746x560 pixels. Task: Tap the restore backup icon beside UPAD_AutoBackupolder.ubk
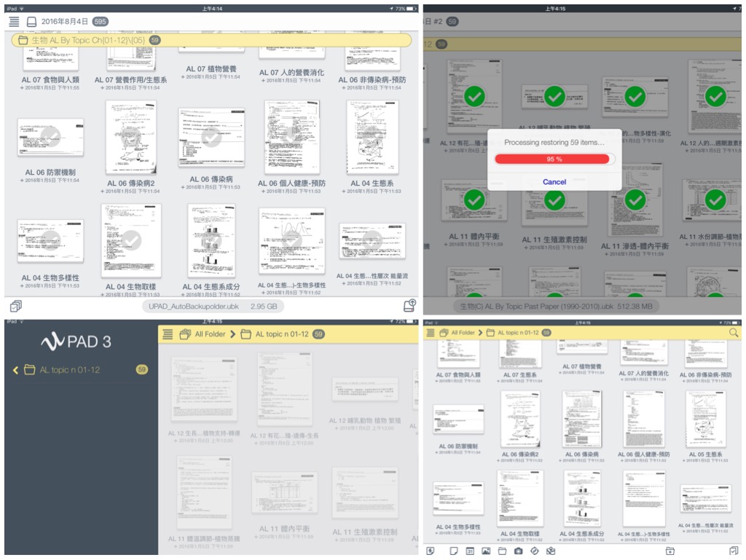(x=409, y=306)
